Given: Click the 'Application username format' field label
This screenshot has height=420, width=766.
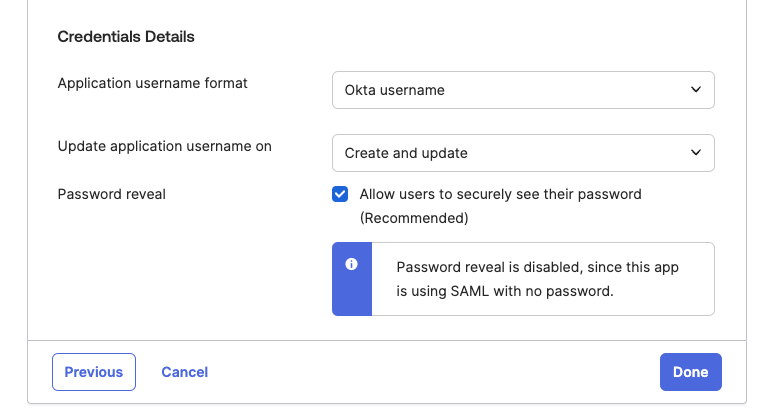Looking at the screenshot, I should coord(153,83).
